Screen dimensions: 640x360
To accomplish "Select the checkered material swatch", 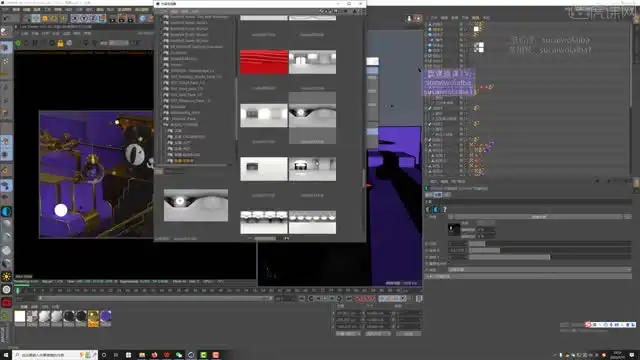I will coord(32,317).
